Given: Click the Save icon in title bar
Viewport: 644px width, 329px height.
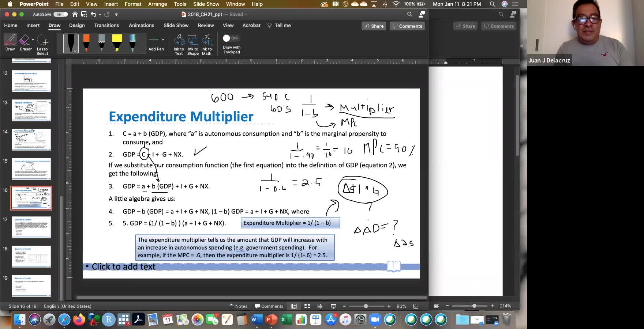Looking at the screenshot, I should click(x=84, y=14).
